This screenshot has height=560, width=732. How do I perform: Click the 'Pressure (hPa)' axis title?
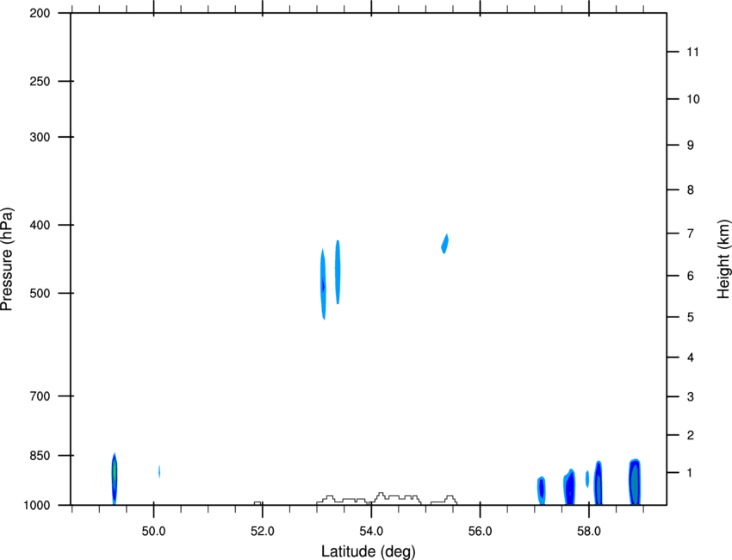tap(7, 259)
